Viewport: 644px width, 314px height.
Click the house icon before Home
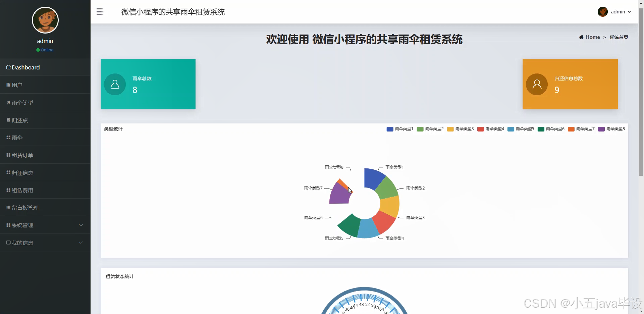pos(581,37)
